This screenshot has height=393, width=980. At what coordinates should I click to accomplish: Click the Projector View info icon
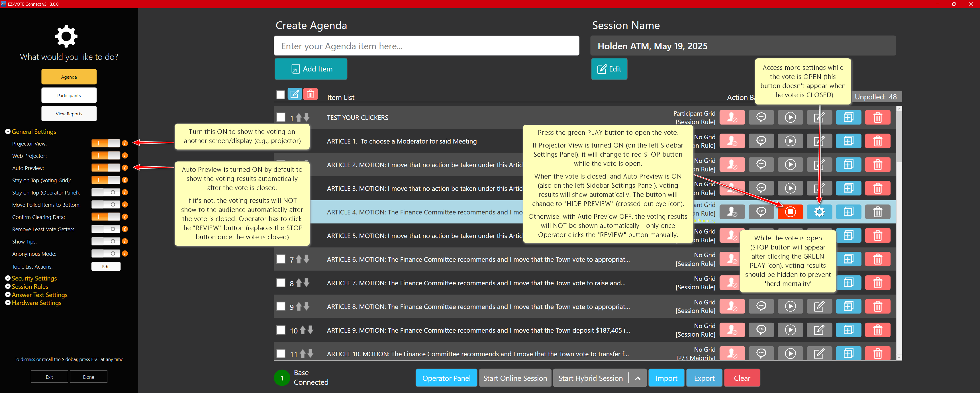(125, 144)
